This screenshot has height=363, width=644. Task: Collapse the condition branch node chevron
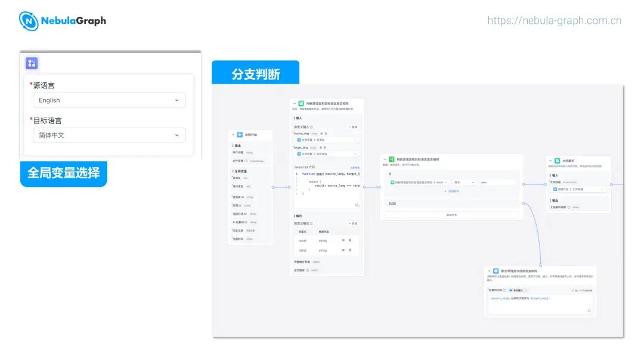385,159
